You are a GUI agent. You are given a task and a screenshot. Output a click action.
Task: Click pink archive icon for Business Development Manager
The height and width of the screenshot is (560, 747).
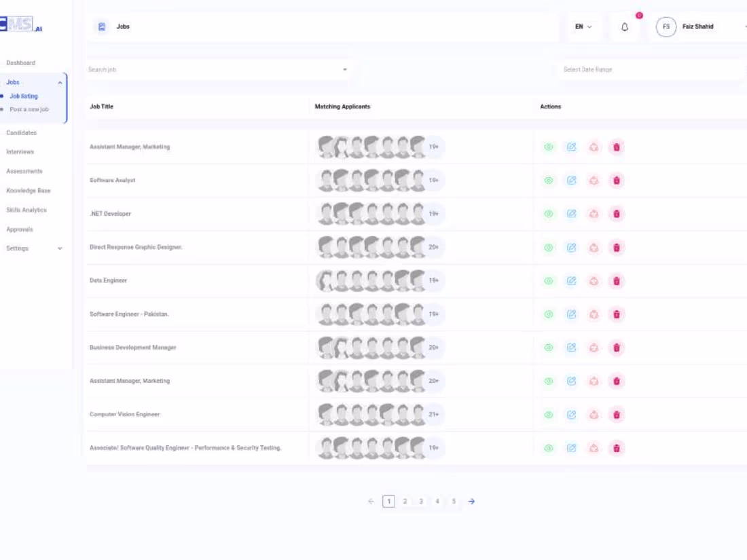pos(594,348)
